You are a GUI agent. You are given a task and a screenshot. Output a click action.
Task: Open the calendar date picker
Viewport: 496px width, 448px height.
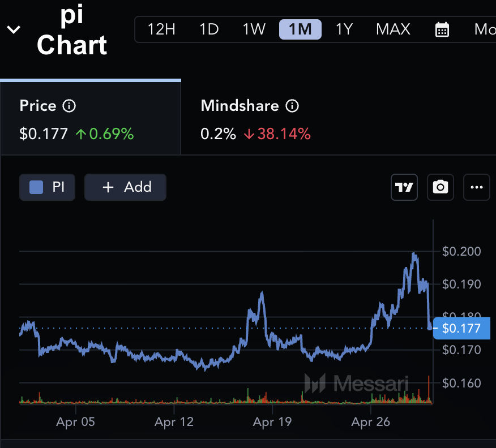point(442,29)
